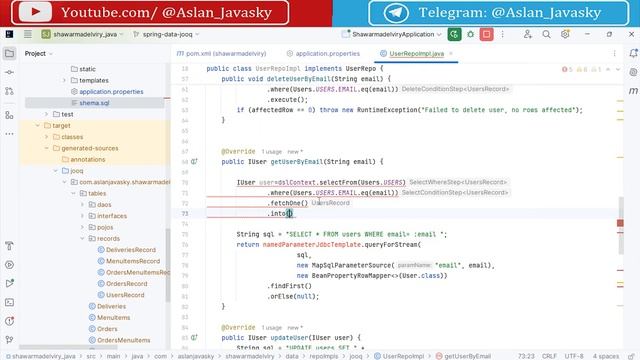
Task: Change UTF-8 file encoding
Action: pos(574,356)
